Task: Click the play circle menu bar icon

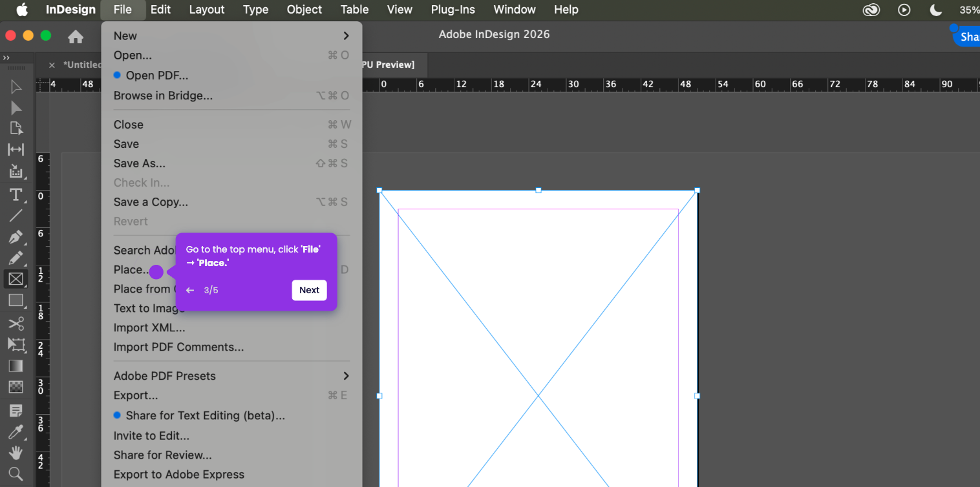Action: tap(904, 10)
